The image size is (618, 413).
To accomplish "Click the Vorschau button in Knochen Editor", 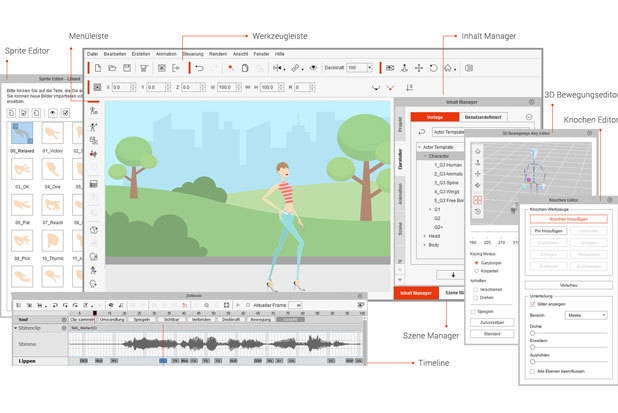I will pos(568,285).
